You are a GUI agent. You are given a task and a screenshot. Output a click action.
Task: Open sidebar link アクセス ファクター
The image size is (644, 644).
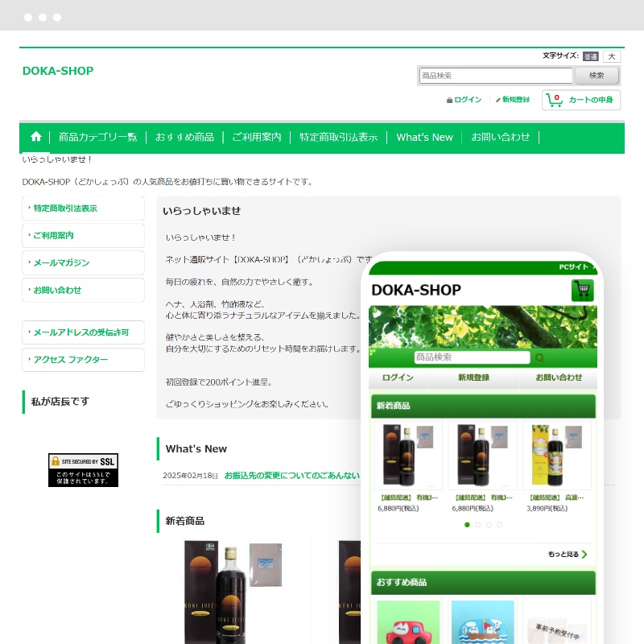pyautogui.click(x=83, y=360)
